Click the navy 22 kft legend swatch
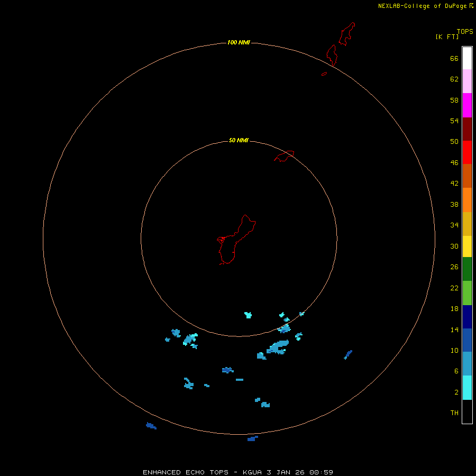Screen dimensions: 476x476 [467, 317]
